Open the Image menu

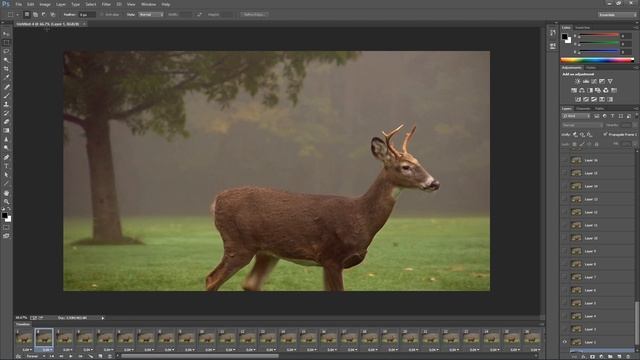click(45, 4)
